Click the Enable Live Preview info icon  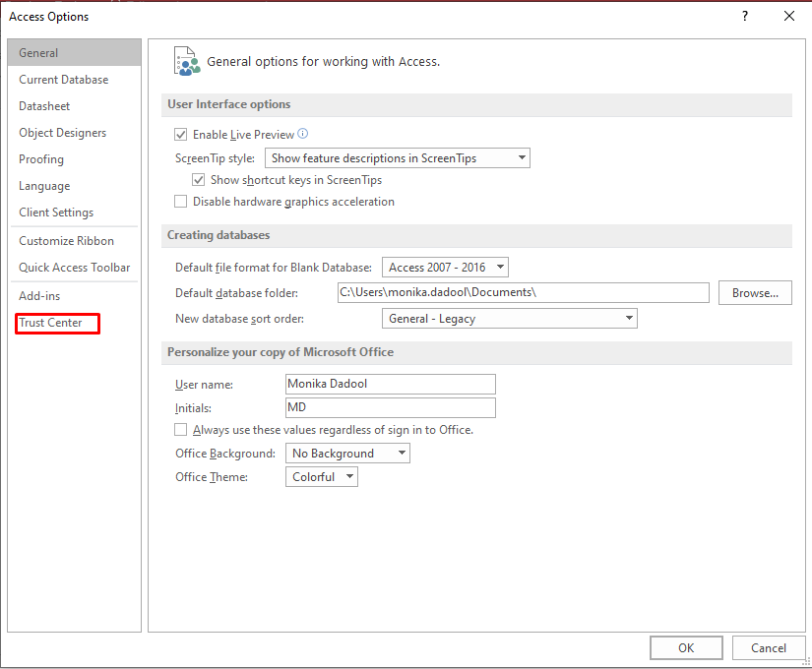303,134
